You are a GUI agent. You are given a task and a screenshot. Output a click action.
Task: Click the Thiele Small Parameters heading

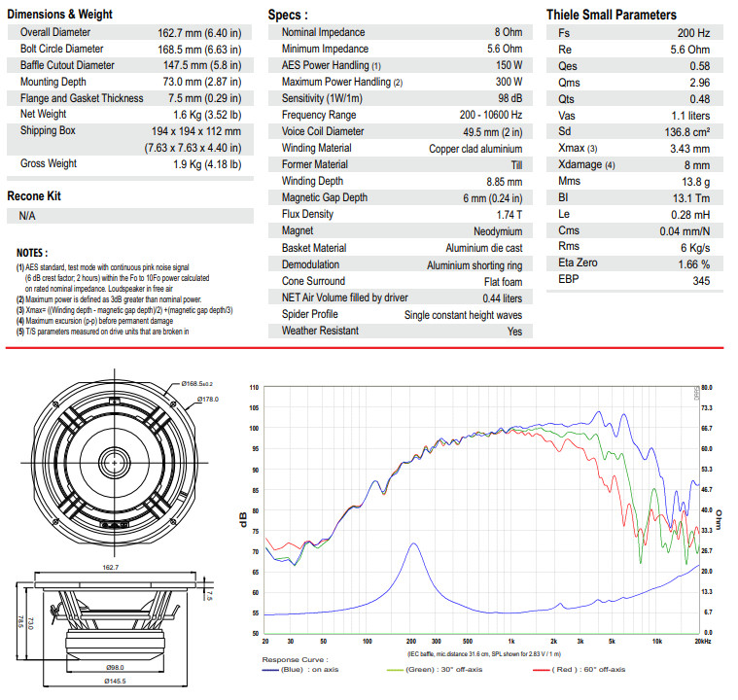click(x=611, y=15)
